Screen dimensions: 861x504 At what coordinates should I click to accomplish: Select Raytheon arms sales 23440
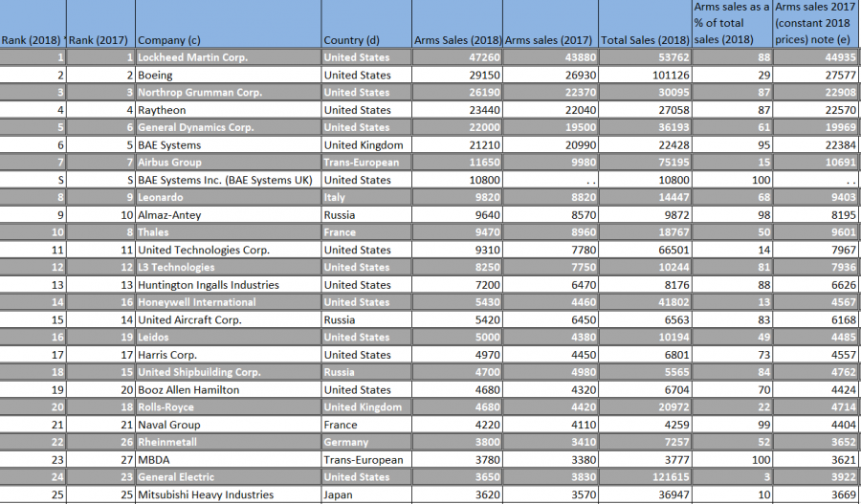tap(457, 110)
